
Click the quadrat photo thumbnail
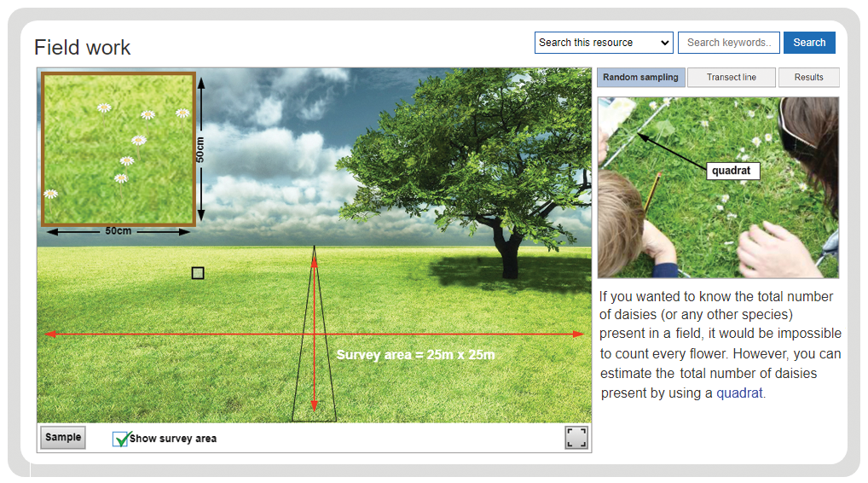[718, 187]
